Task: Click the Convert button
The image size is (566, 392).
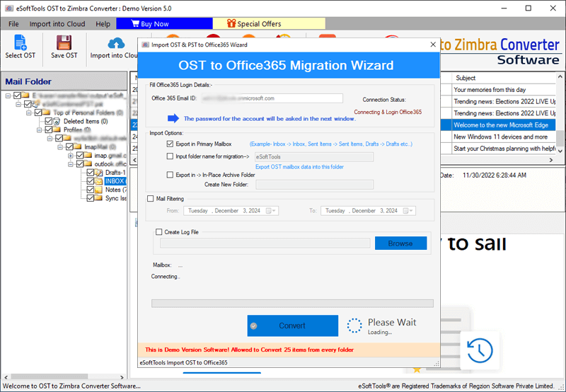Action: tap(293, 325)
